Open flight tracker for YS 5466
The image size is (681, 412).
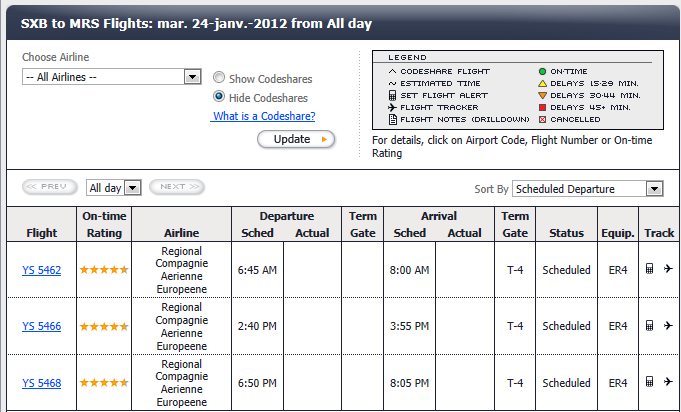tap(668, 325)
